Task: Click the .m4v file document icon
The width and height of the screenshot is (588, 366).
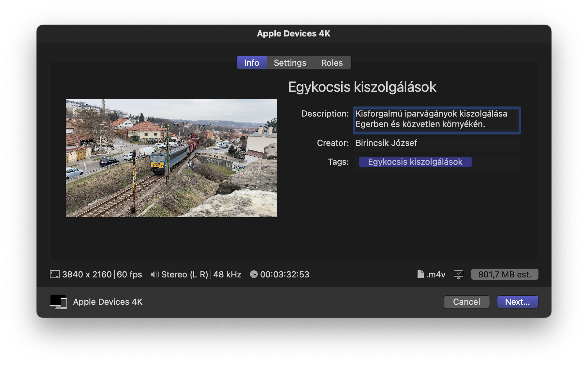Action: click(420, 274)
